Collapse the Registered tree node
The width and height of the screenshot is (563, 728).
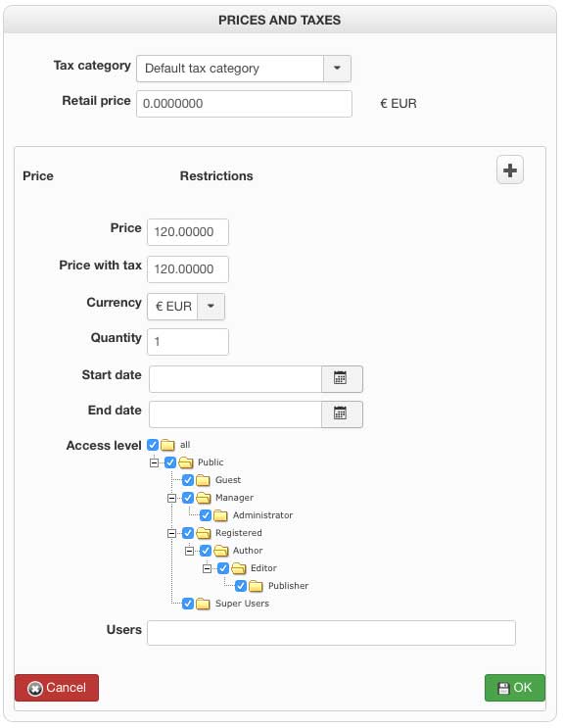pyautogui.click(x=171, y=533)
